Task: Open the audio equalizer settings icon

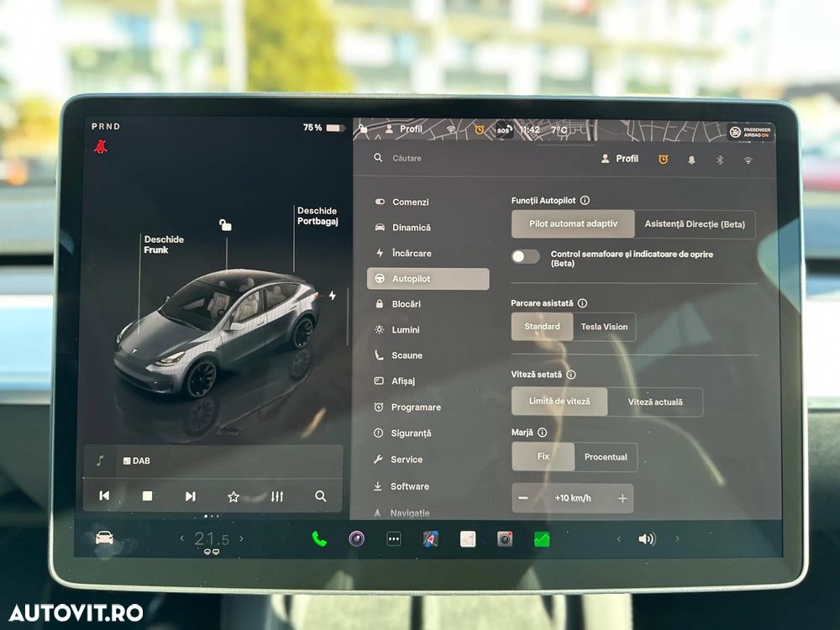Action: (277, 496)
